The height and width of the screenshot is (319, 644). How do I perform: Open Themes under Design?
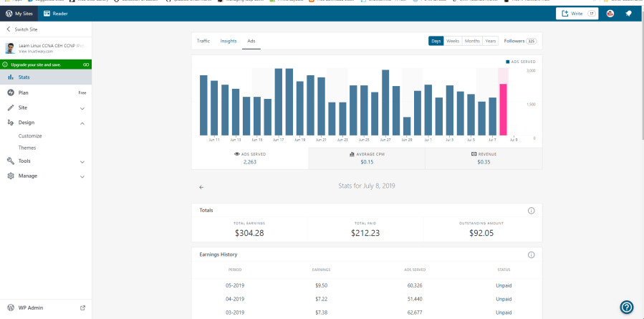[x=27, y=148]
